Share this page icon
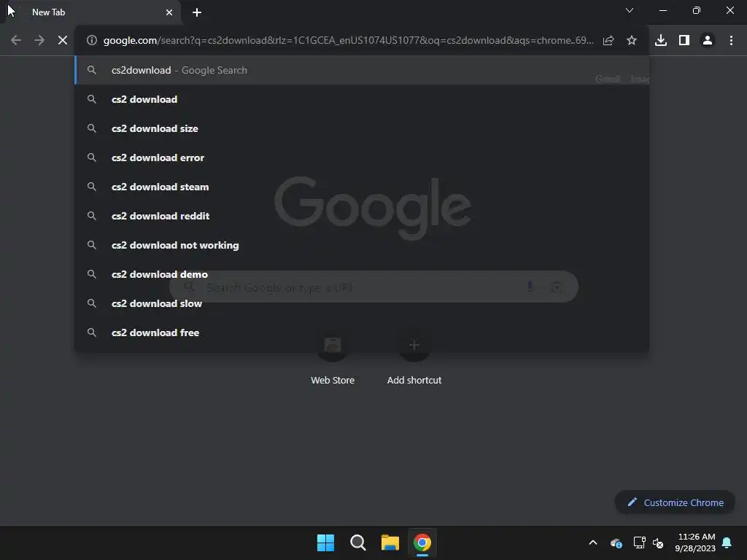This screenshot has height=560, width=747. (608, 41)
